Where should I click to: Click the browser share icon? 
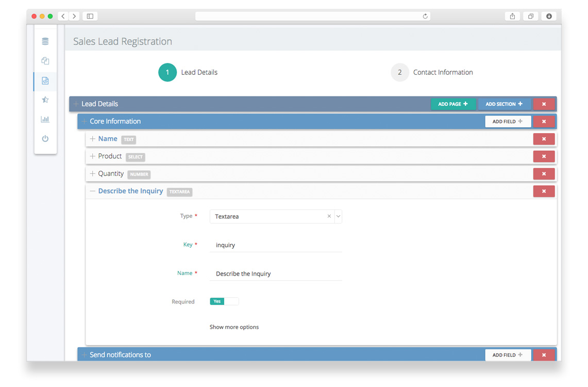click(512, 17)
